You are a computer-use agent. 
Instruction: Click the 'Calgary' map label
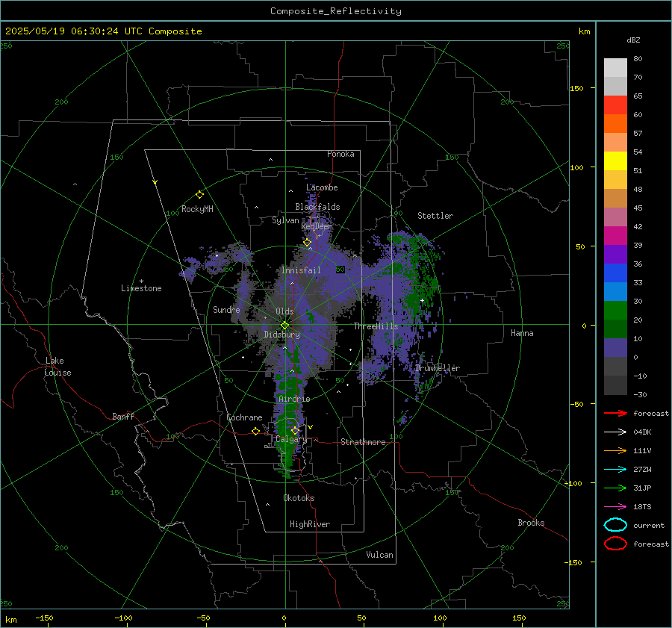tap(291, 439)
